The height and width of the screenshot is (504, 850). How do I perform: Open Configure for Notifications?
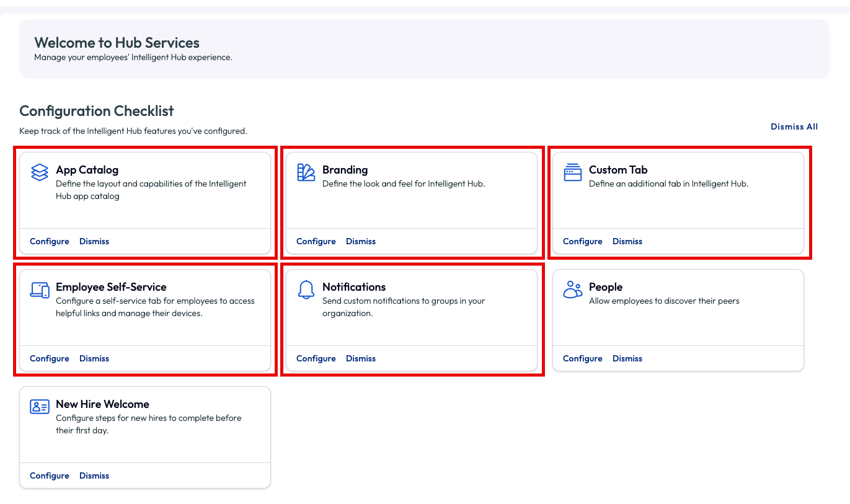316,358
